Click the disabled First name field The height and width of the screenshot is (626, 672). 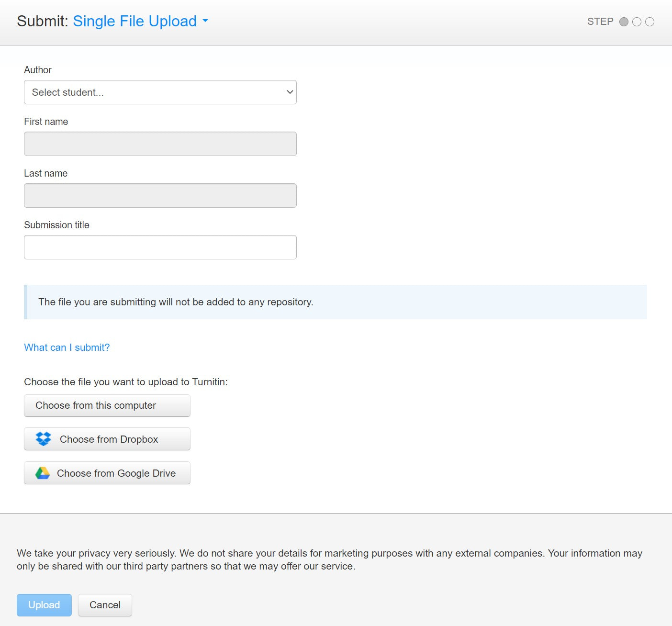(160, 144)
